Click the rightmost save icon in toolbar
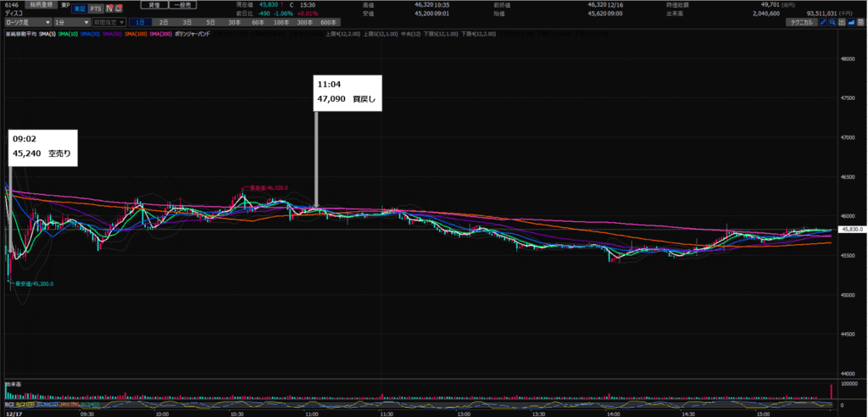 pos(861,22)
